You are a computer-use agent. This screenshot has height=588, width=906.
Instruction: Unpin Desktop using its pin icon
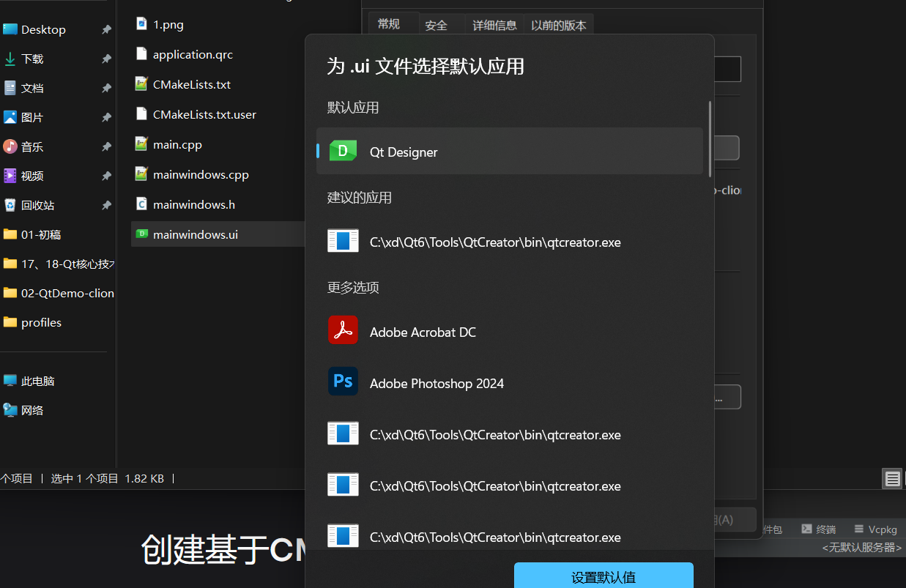tap(106, 29)
